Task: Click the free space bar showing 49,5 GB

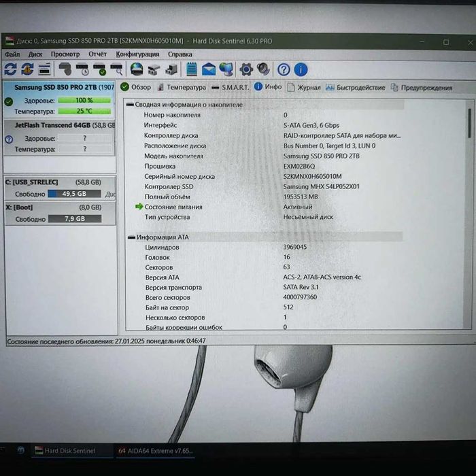Action: pyautogui.click(x=74, y=194)
